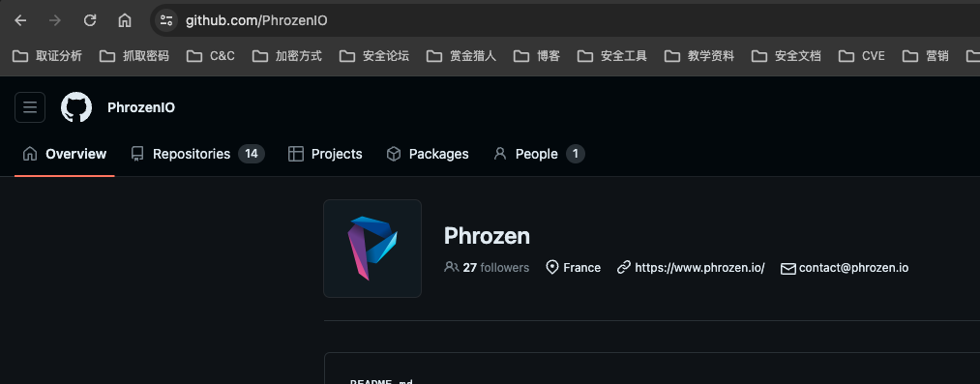Open the 教学资料 bookmark folder

tap(699, 56)
